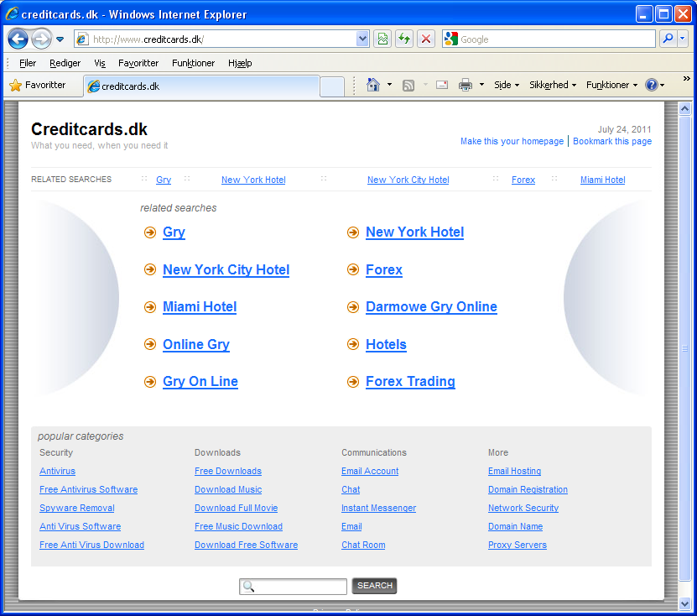Expand the Home button dropdown arrow
Viewport: 697px width, 616px height.
(x=389, y=85)
